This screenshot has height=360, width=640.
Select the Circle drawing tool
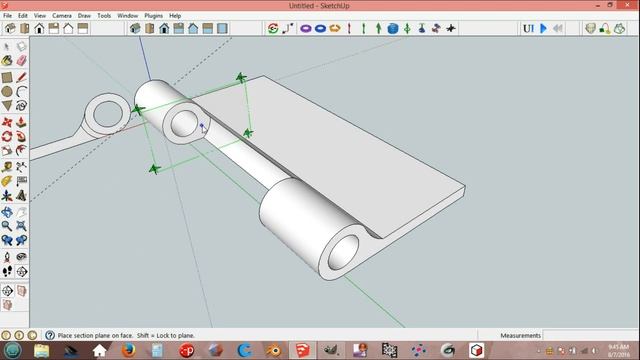[x=7, y=91]
